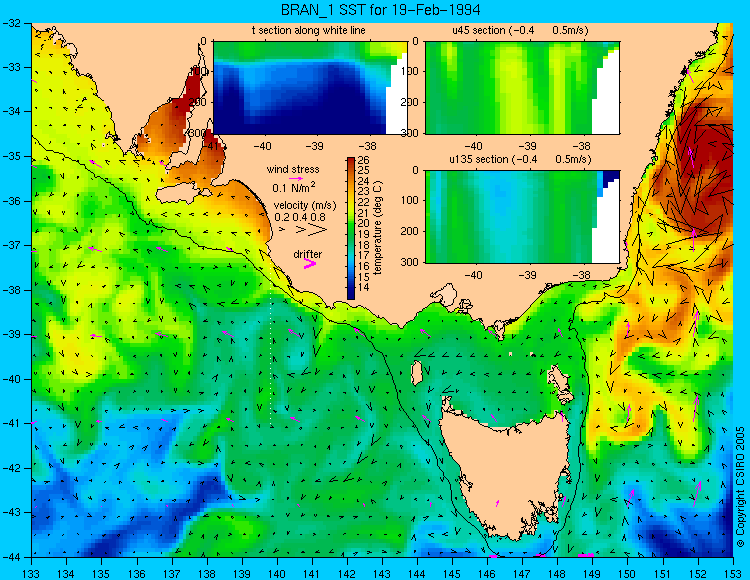Select the 't section along white line' label

[309, 30]
